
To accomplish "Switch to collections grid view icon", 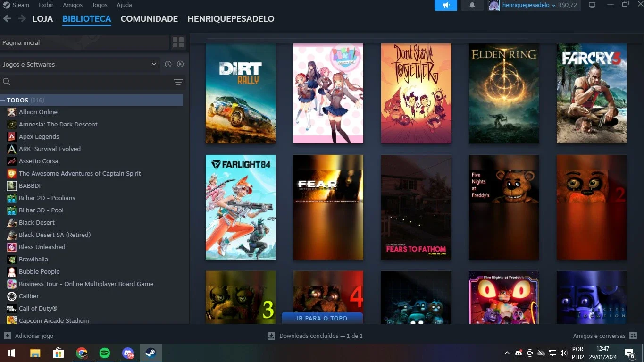I will 178,42.
